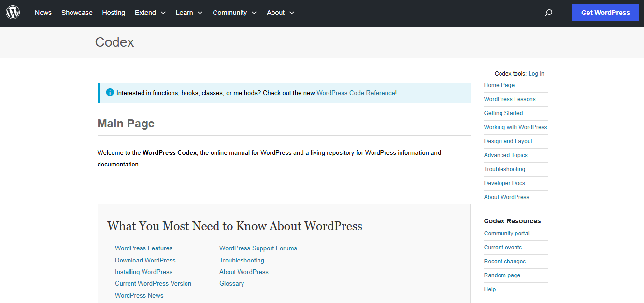The image size is (644, 303).
Task: Select Hosting from the top navigation
Action: pos(114,13)
